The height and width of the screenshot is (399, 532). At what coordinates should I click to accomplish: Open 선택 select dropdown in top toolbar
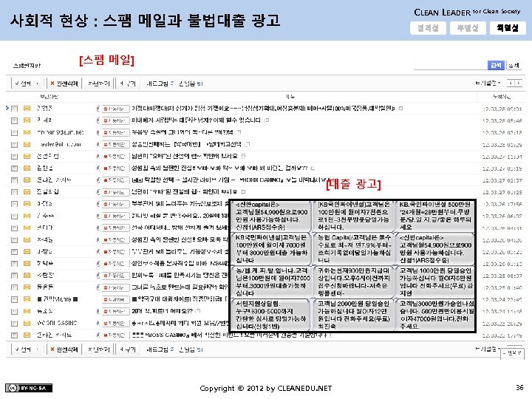coord(27,83)
